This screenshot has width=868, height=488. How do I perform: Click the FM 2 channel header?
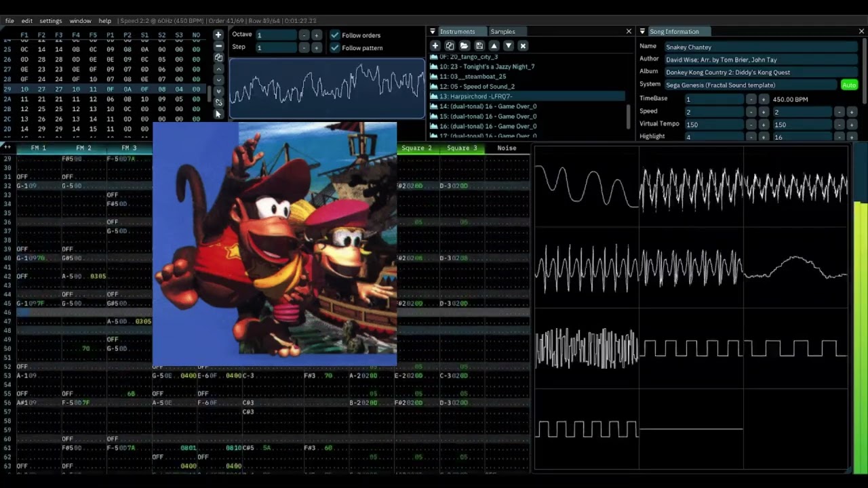83,148
